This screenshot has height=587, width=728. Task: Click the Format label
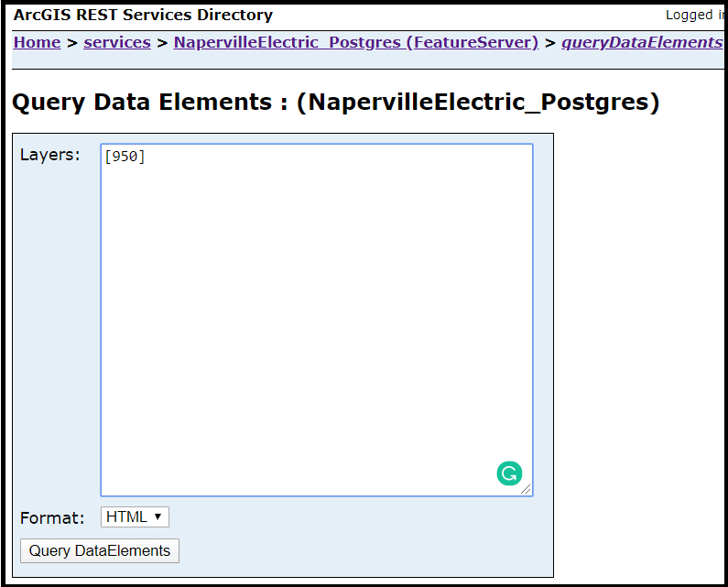tap(52, 517)
